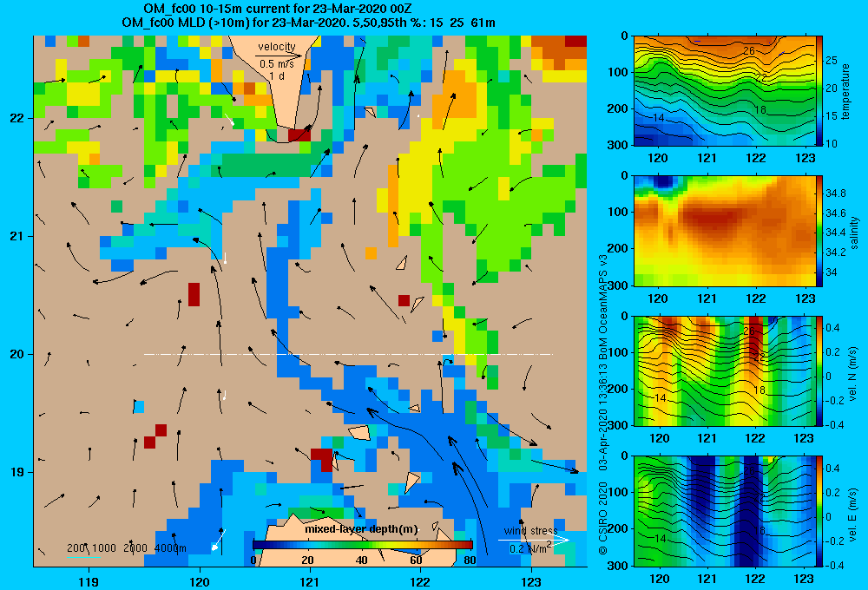Viewport: 868px width, 590px height.
Task: Click the velocity legend scale arrow
Action: tap(279, 56)
